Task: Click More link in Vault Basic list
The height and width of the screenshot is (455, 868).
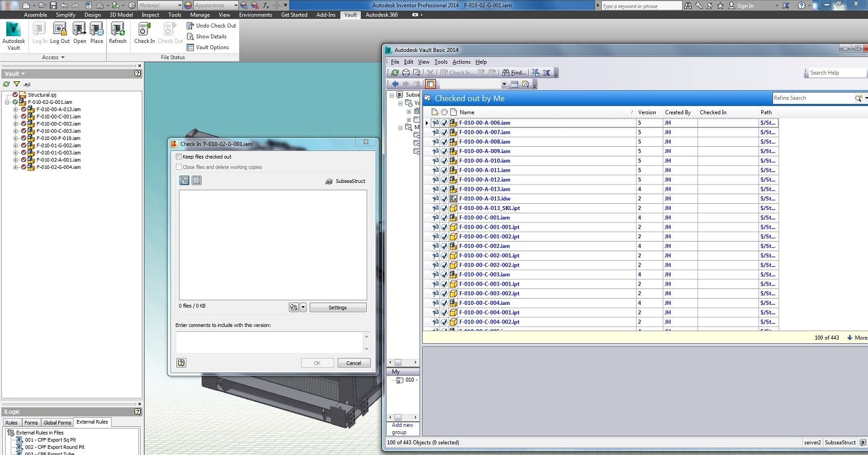Action: [857, 338]
